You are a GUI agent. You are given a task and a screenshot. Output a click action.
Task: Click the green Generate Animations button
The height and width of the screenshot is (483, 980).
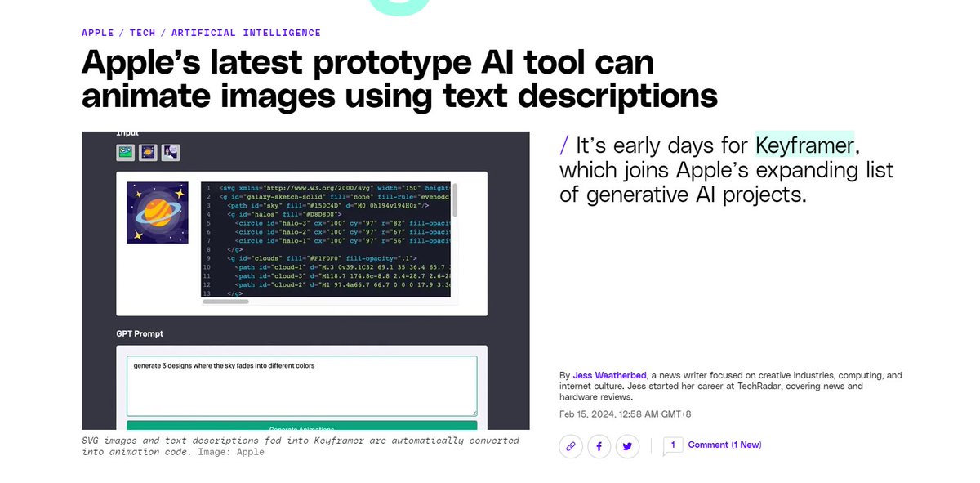(x=302, y=426)
